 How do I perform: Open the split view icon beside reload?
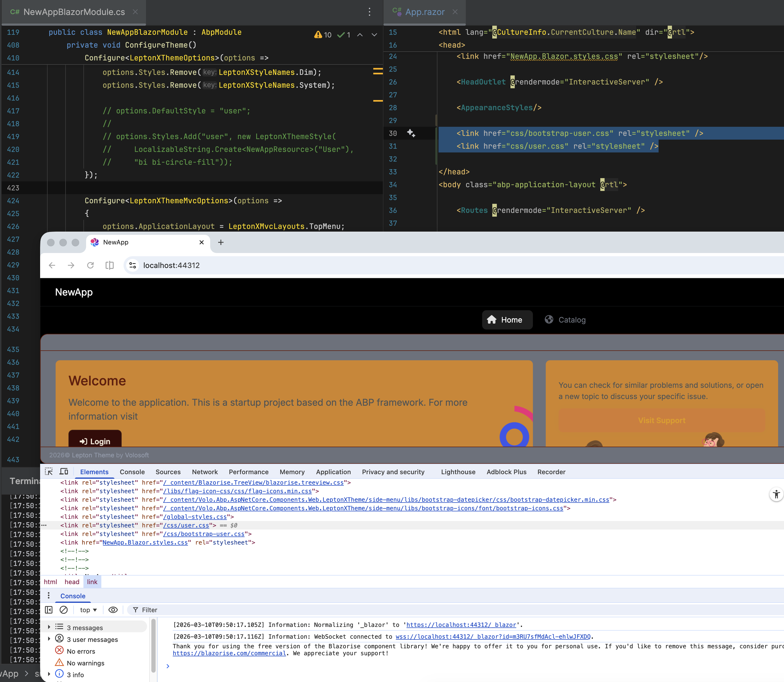tap(110, 265)
